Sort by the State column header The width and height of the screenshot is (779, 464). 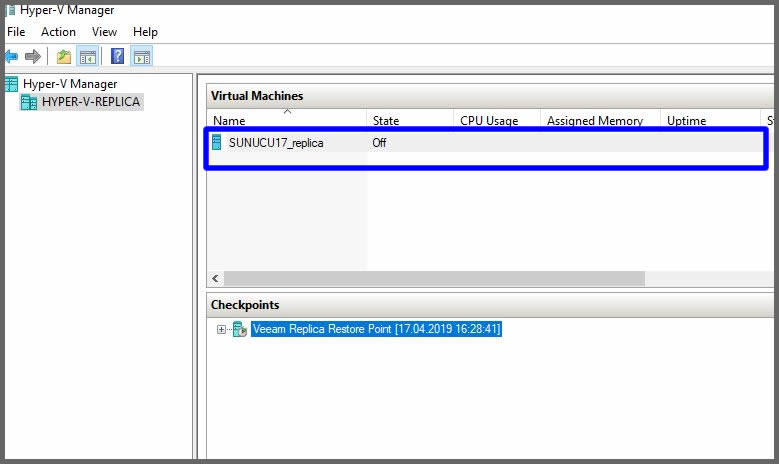click(x=408, y=121)
